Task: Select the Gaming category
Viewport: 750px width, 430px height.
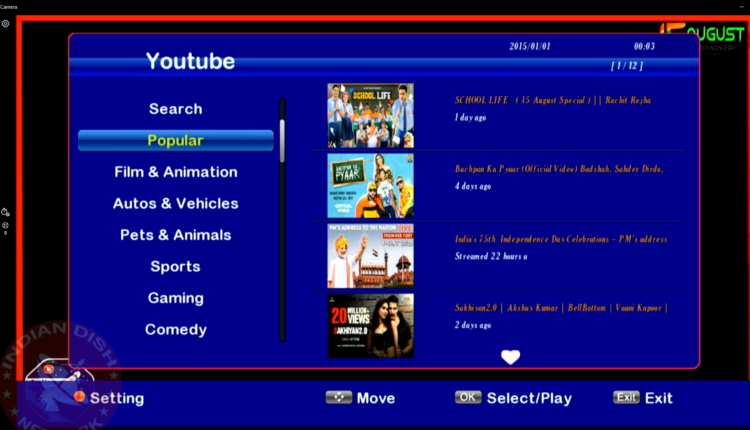Action: coord(175,298)
